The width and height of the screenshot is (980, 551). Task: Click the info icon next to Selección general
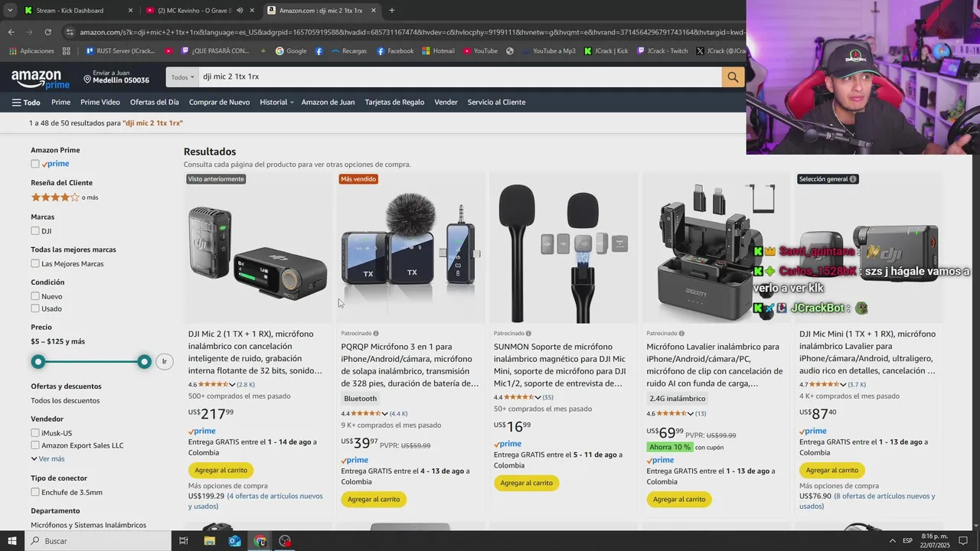(x=853, y=179)
